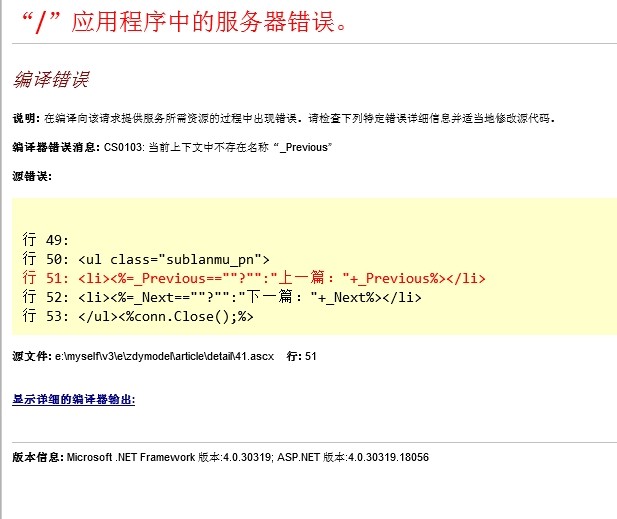Click the quoted '_Previous' name in error message
Viewport: 617px width, 519px height.
pyautogui.click(x=305, y=147)
